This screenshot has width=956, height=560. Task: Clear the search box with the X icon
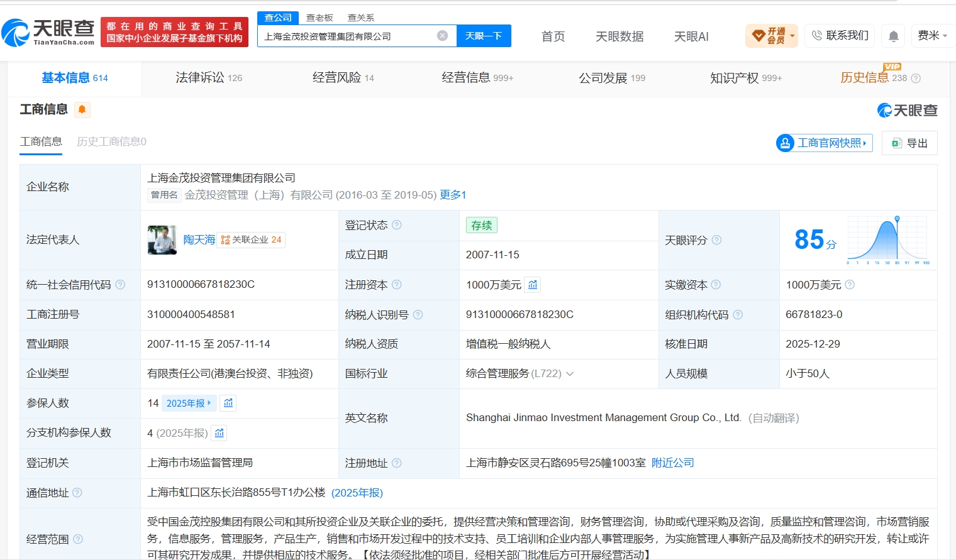443,36
